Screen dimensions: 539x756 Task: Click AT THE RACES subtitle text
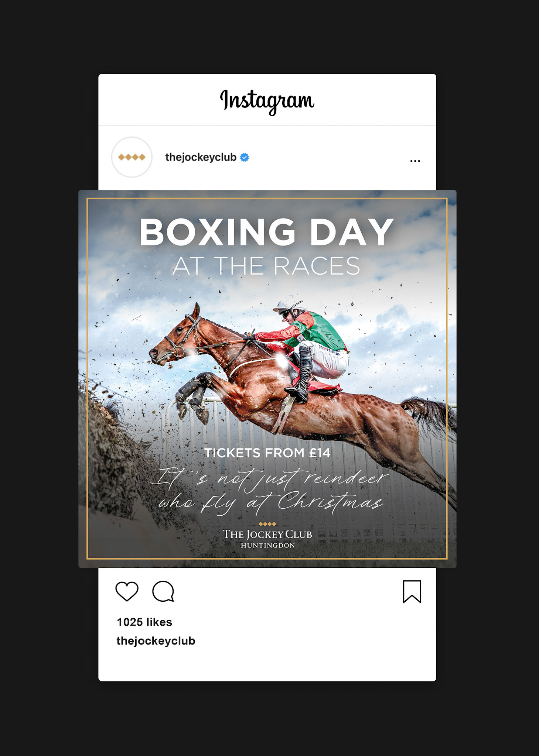(x=266, y=266)
